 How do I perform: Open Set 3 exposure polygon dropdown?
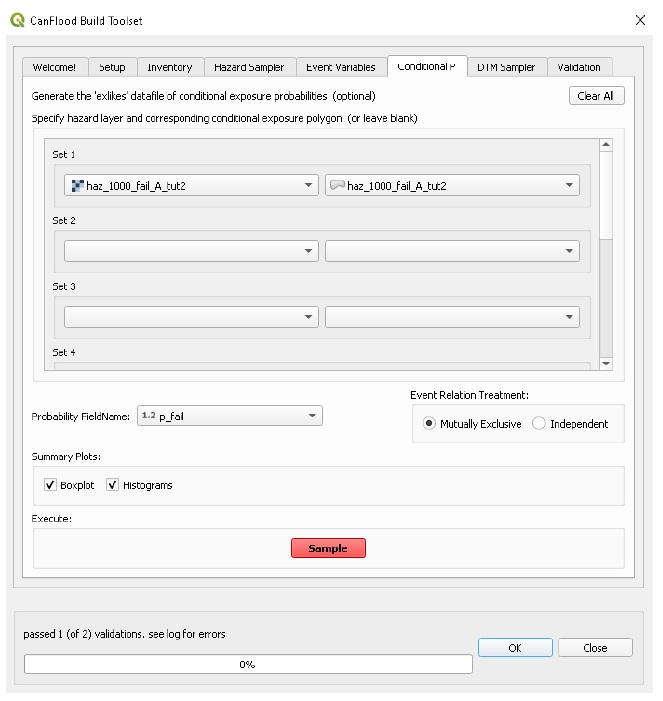click(452, 317)
